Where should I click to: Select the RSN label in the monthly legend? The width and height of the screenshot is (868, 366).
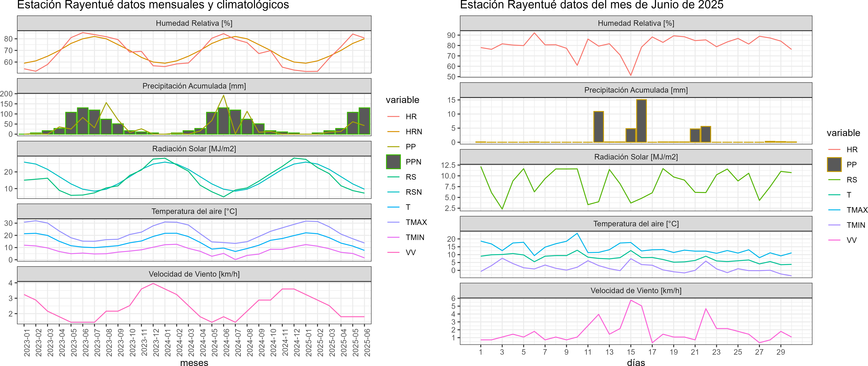[x=414, y=192]
